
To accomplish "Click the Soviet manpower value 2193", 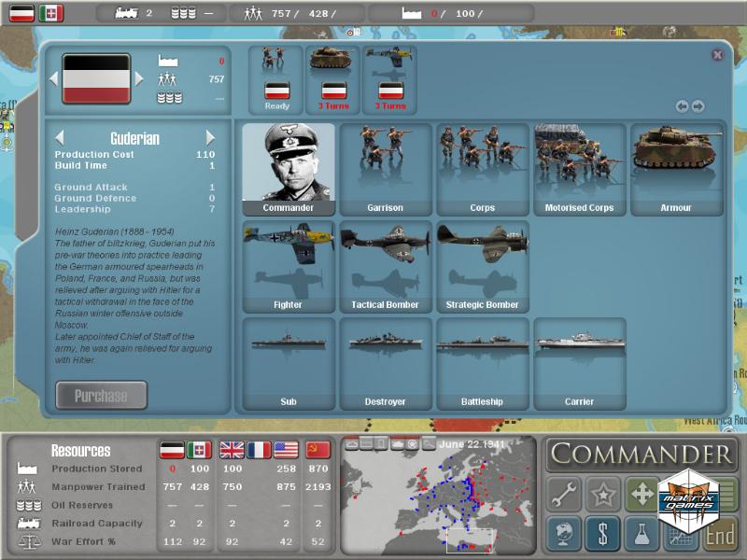I will pos(318,486).
